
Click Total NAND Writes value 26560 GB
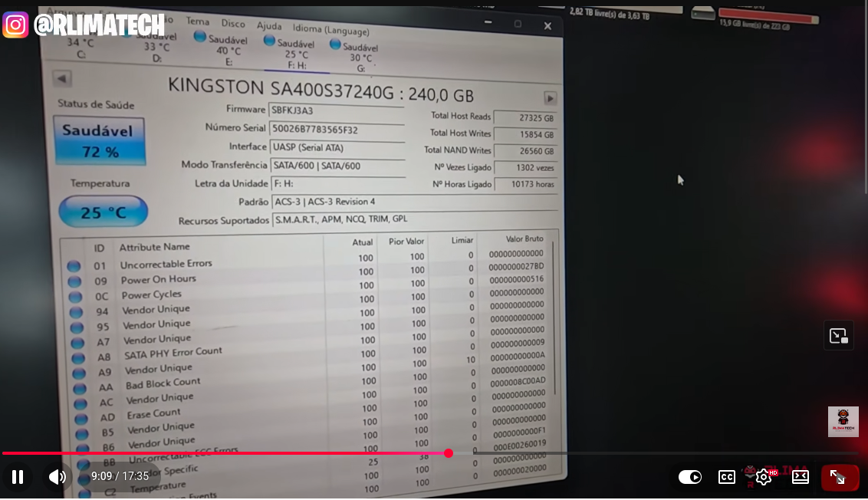click(x=525, y=151)
